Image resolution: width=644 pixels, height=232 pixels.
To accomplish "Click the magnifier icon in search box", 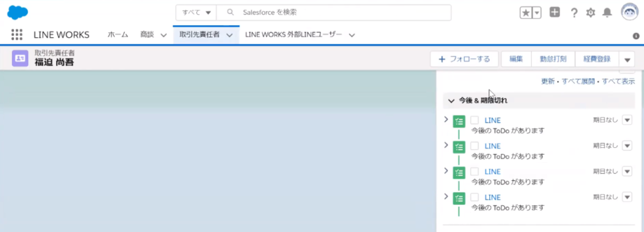I will (x=230, y=13).
